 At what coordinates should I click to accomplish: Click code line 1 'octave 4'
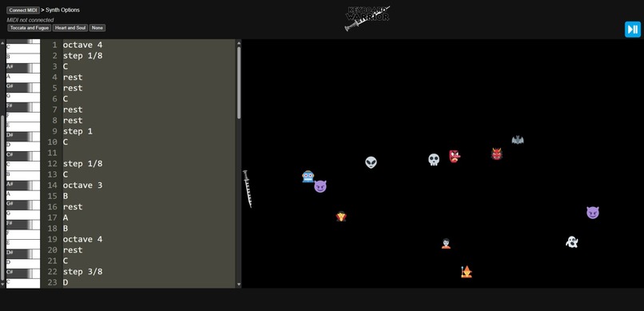[82, 45]
